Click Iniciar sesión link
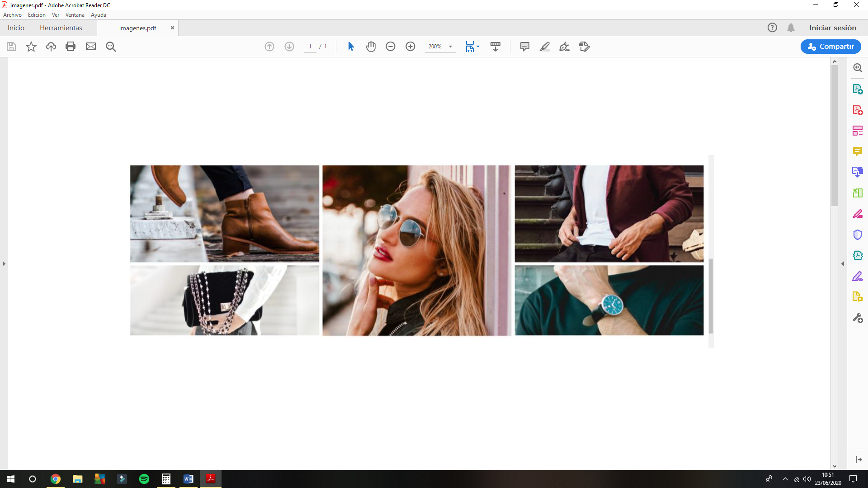Image resolution: width=868 pixels, height=488 pixels. 833,28
